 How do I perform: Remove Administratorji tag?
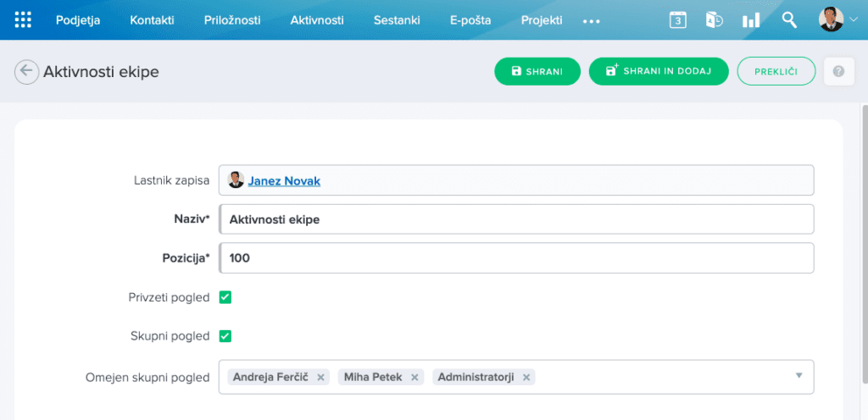coord(526,378)
